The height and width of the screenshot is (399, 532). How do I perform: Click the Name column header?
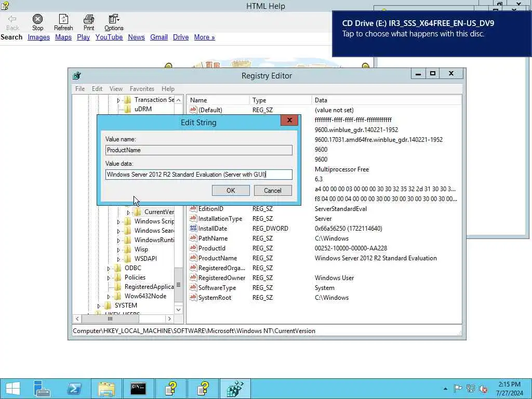218,100
